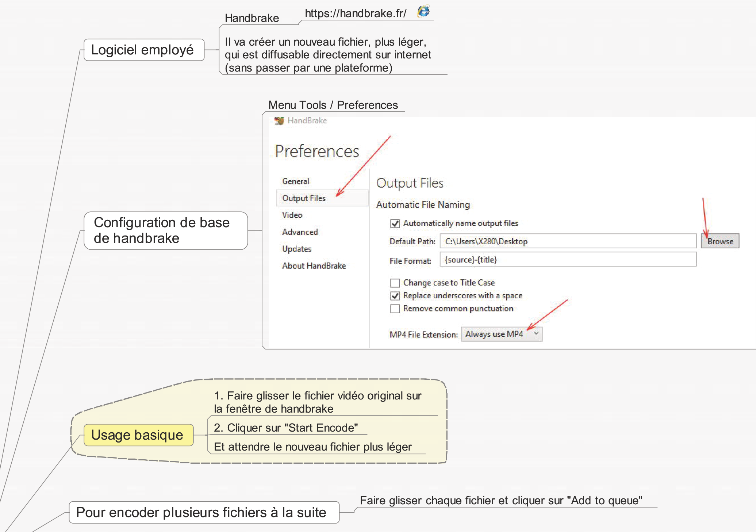Enable Change case to Title Case
This screenshot has width=756, height=532.
pos(395,283)
